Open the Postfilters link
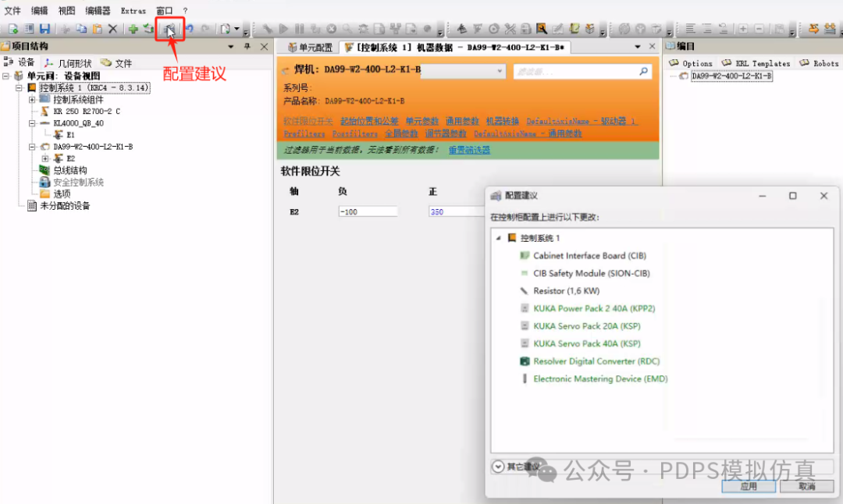Viewport: 843px width, 504px height. pos(355,133)
